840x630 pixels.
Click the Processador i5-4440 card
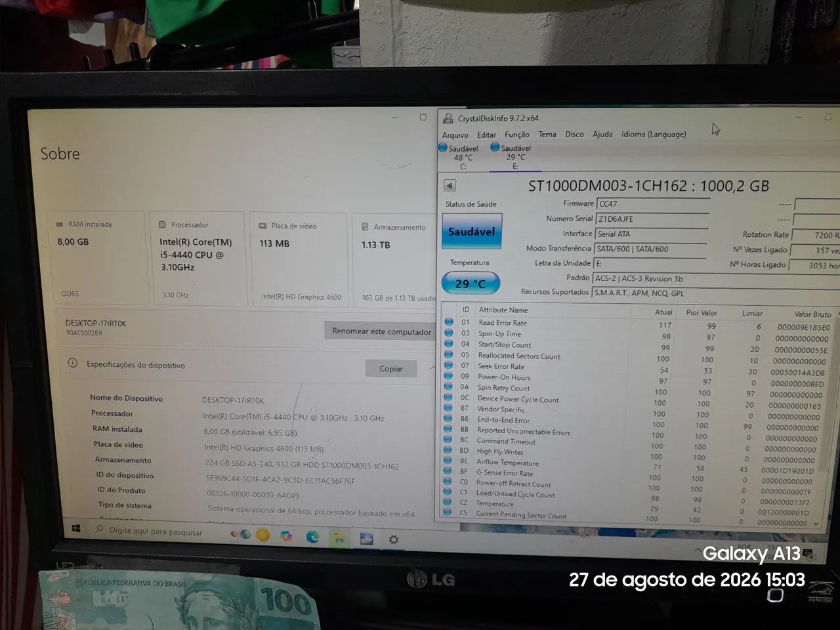click(x=197, y=259)
